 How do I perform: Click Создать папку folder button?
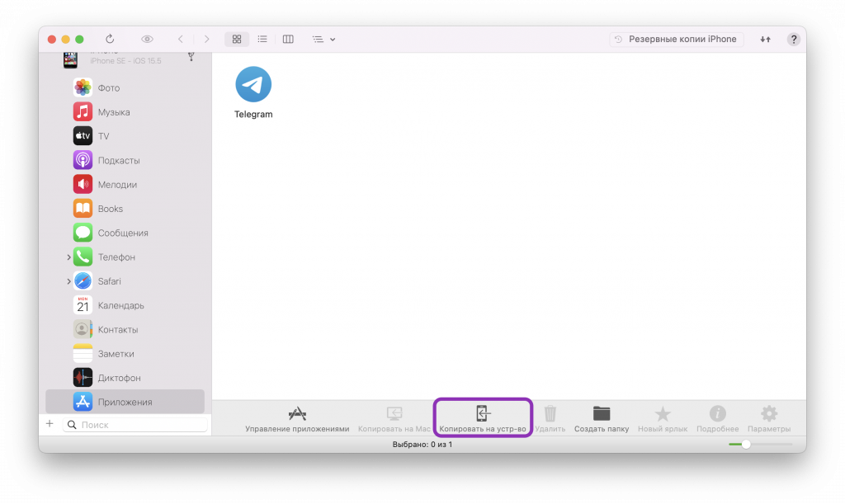(602, 419)
